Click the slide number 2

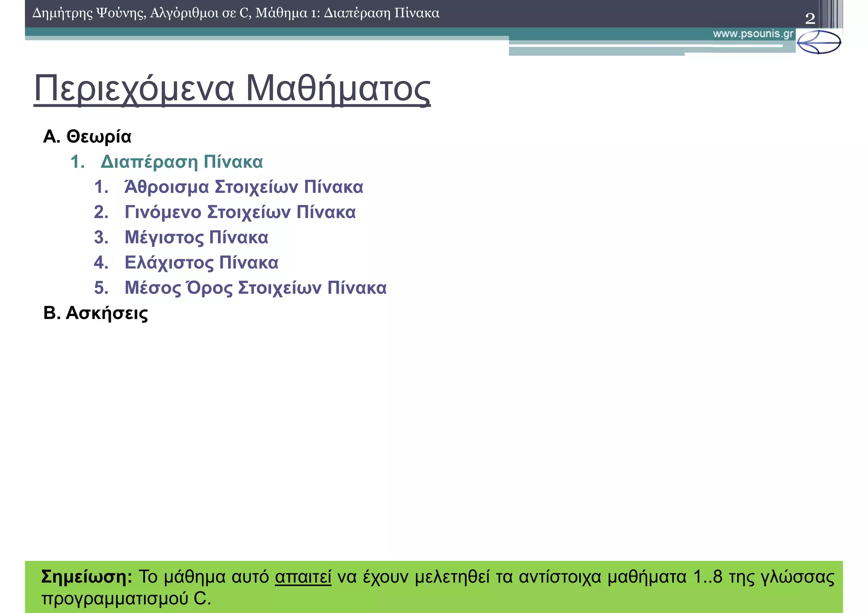click(810, 18)
